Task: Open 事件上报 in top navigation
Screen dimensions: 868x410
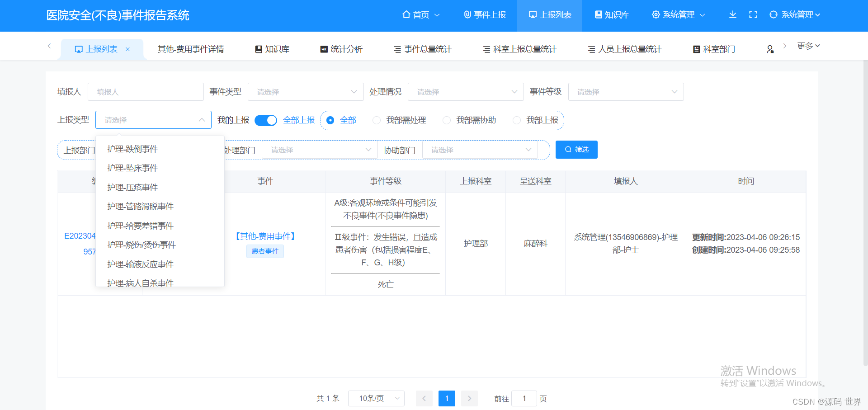Action: 485,15
